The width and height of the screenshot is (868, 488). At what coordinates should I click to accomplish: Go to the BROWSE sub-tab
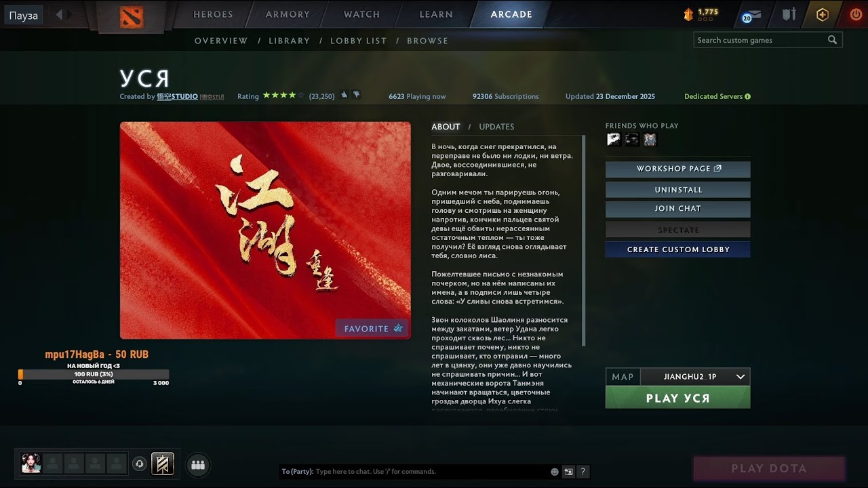427,41
